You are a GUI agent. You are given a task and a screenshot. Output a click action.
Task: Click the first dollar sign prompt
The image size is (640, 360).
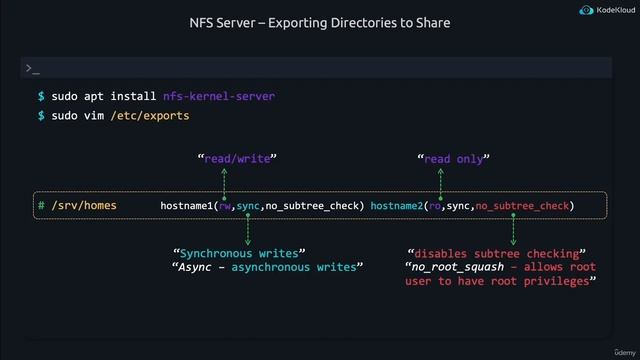pyautogui.click(x=41, y=96)
